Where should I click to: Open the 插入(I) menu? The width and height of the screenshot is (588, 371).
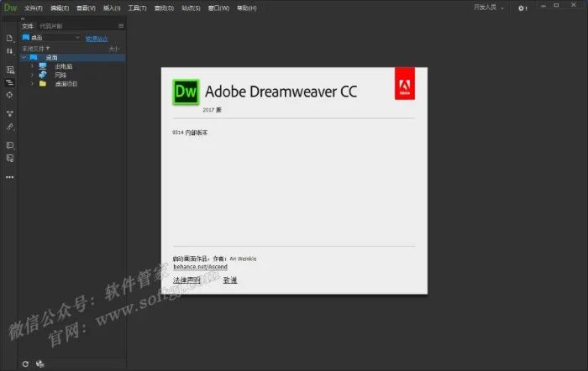click(112, 8)
